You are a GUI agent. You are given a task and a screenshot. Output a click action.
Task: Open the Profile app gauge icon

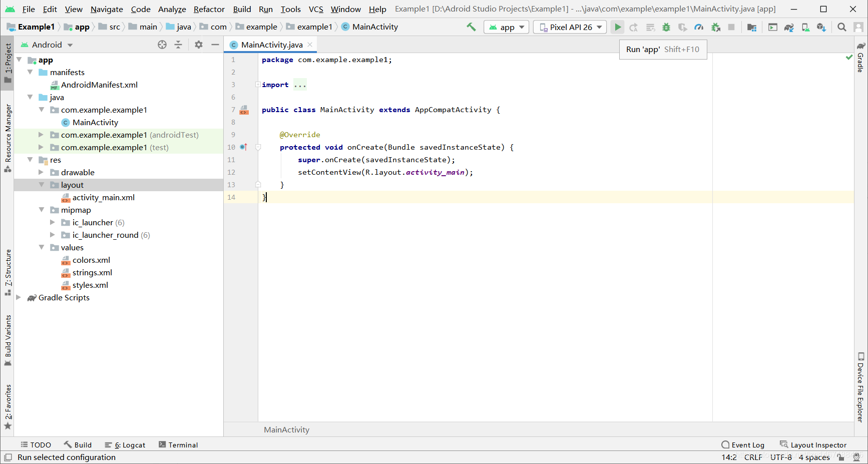pos(699,27)
